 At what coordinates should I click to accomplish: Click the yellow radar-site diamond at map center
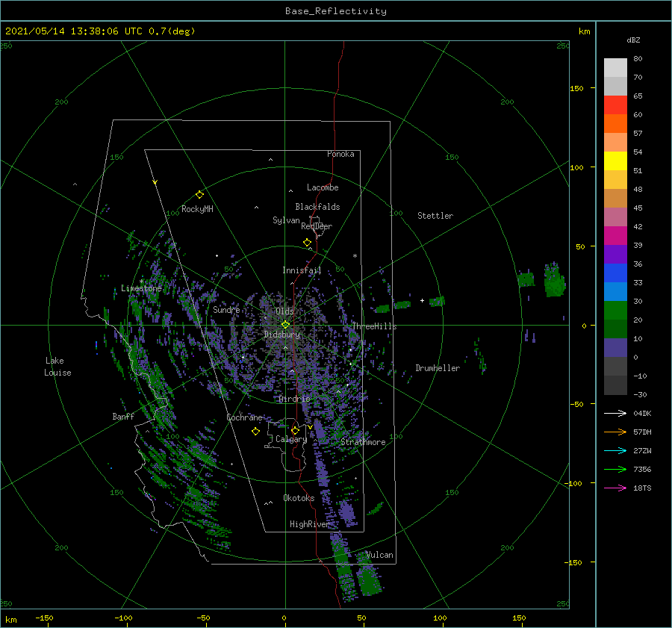(x=285, y=325)
